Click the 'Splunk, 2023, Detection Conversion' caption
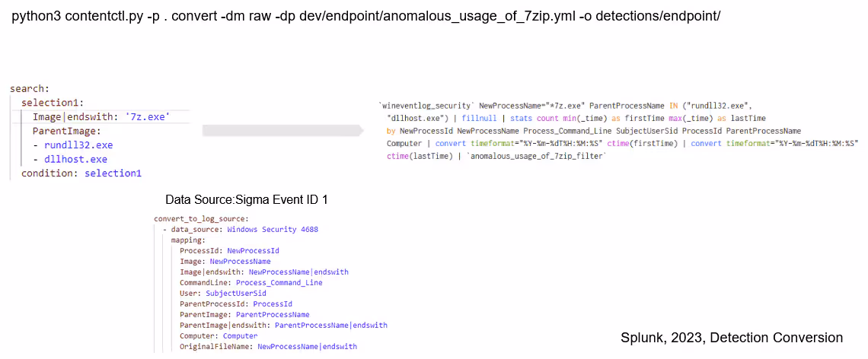The height and width of the screenshot is (359, 868). (731, 337)
